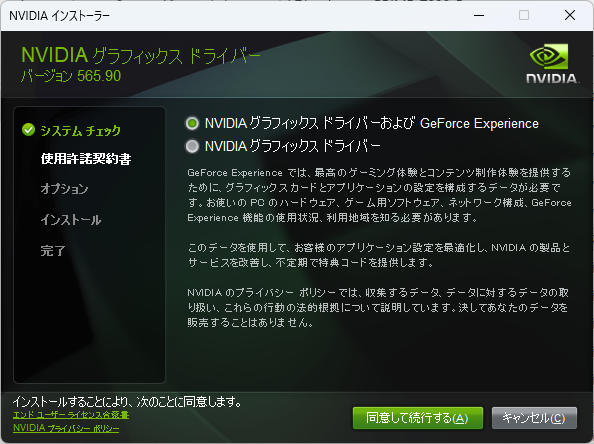The width and height of the screenshot is (594, 444).
Task: Select インストール step in sidebar
Action: pos(71,220)
